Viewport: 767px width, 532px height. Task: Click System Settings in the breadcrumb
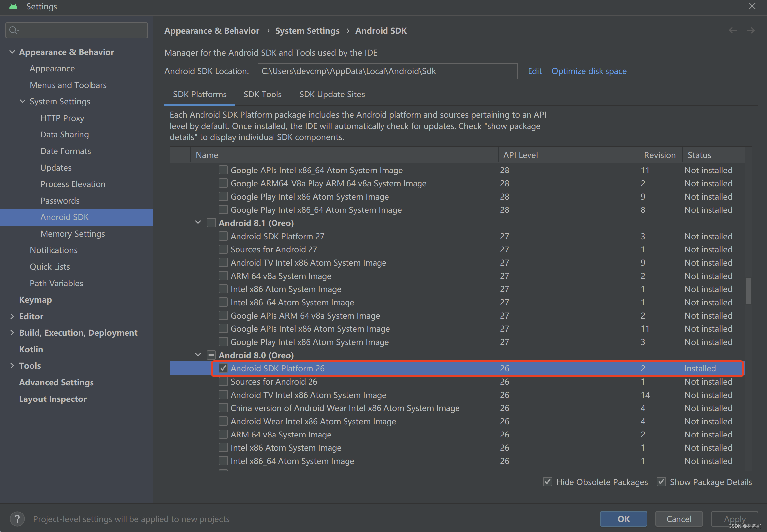click(x=307, y=31)
